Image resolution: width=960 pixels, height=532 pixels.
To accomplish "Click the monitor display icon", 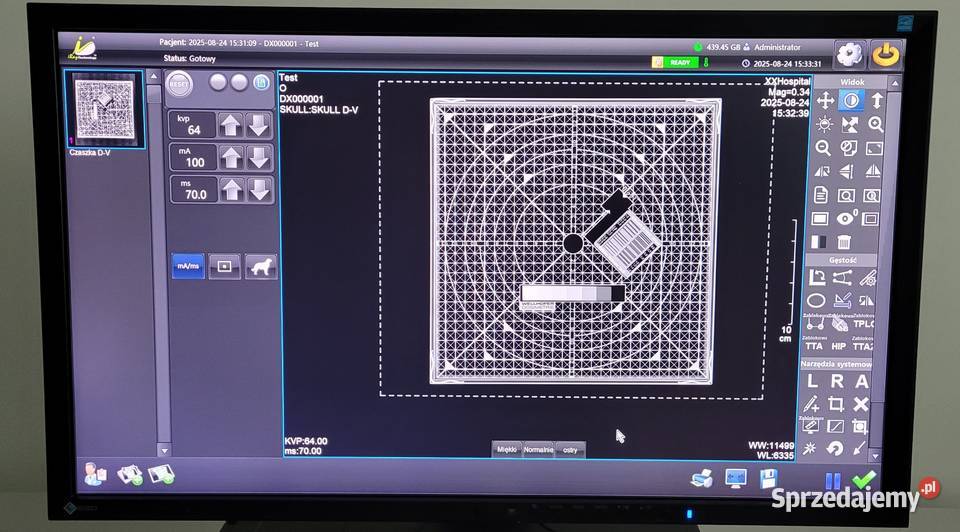I will 735,478.
